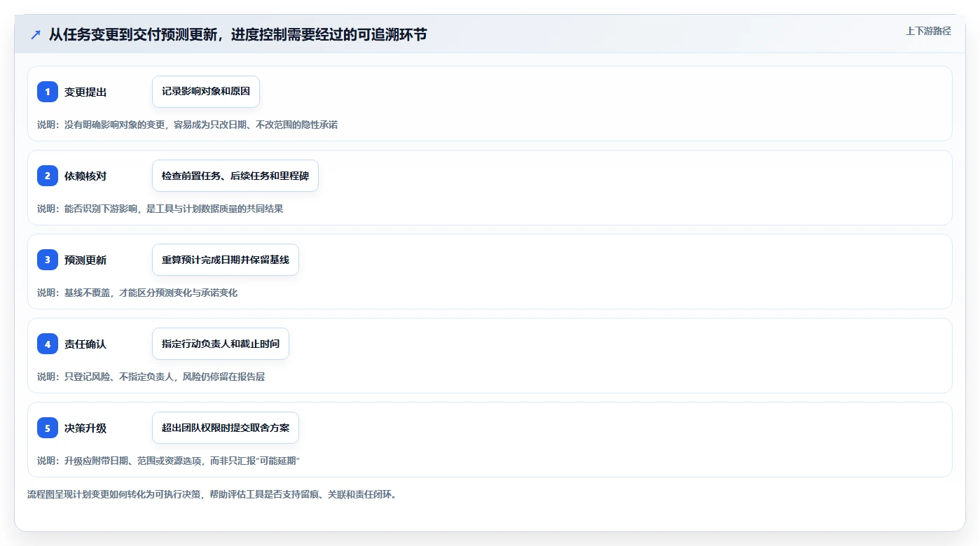Viewport: 980px width, 546px height.
Task: Select the 依赖核对 step title
Action: pyautogui.click(x=85, y=176)
